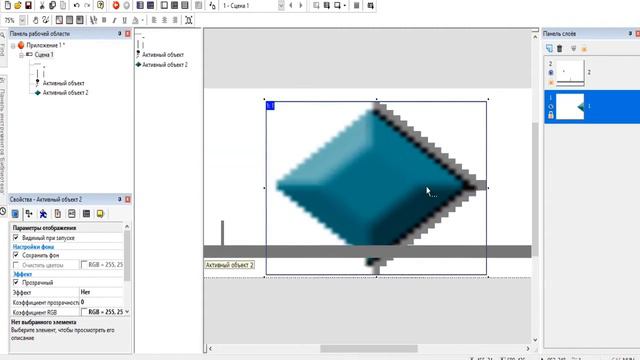The image size is (640, 360).
Task: Pin the properties panel
Action: pos(120,199)
